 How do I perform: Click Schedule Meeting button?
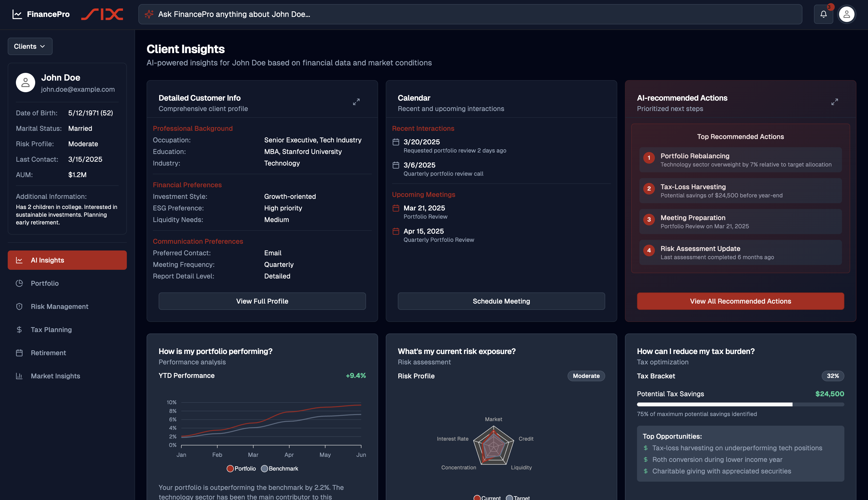[x=501, y=301]
